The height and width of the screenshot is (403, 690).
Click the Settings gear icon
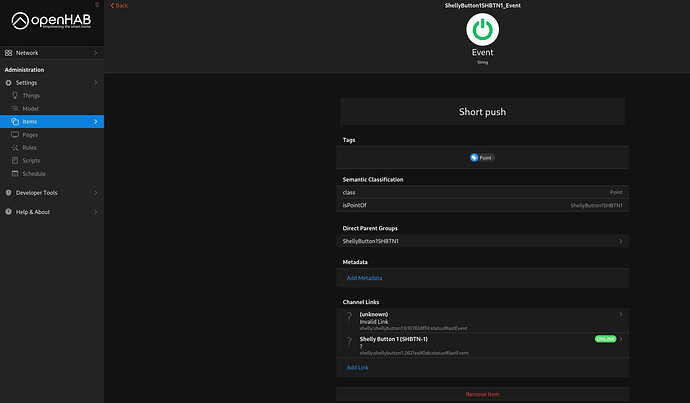tap(8, 83)
